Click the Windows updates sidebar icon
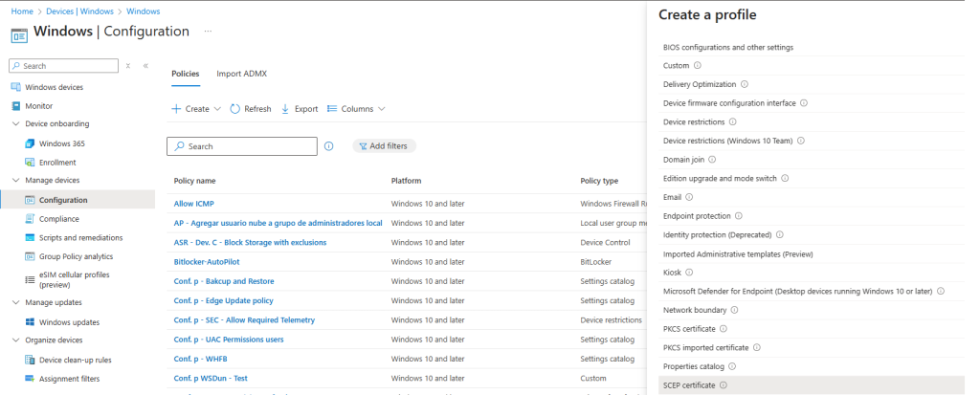 tap(30, 322)
